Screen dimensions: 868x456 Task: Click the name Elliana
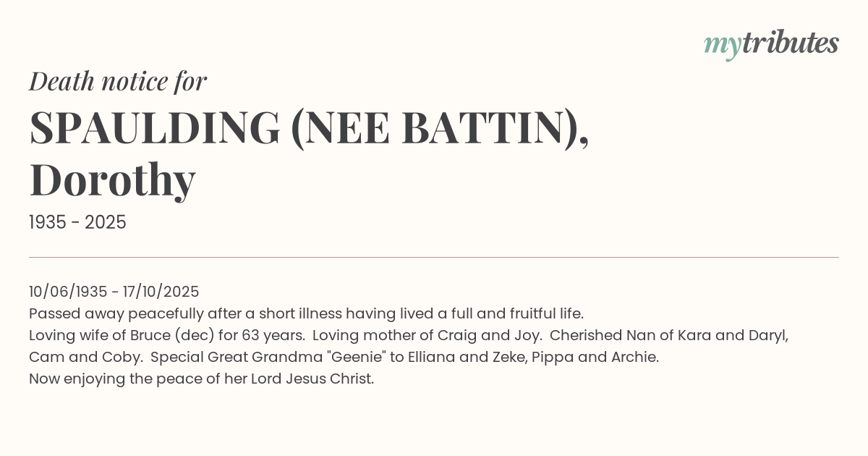pos(443,358)
